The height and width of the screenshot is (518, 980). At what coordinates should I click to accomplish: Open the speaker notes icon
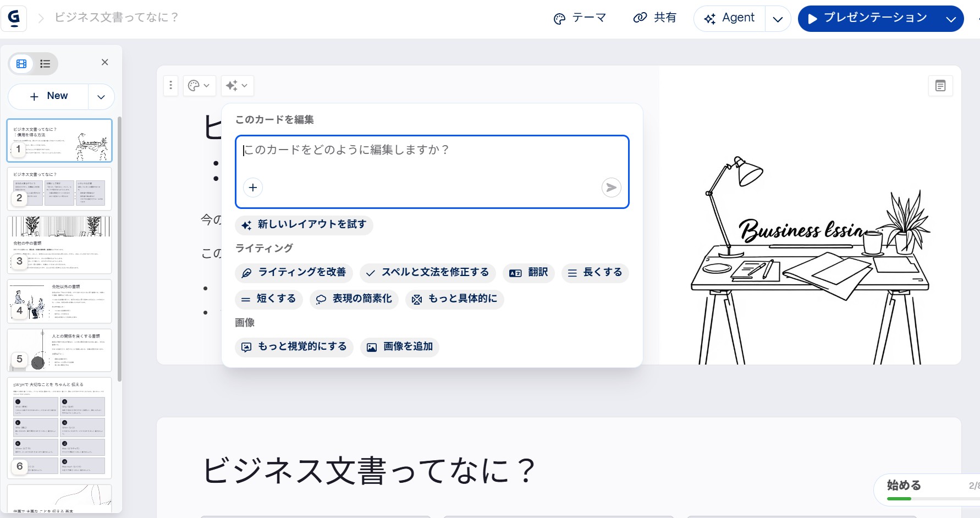point(940,86)
